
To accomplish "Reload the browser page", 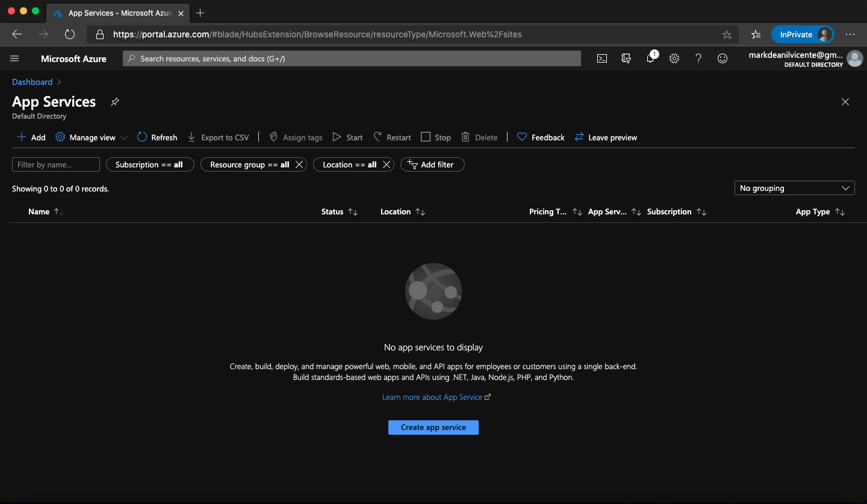I will point(70,34).
